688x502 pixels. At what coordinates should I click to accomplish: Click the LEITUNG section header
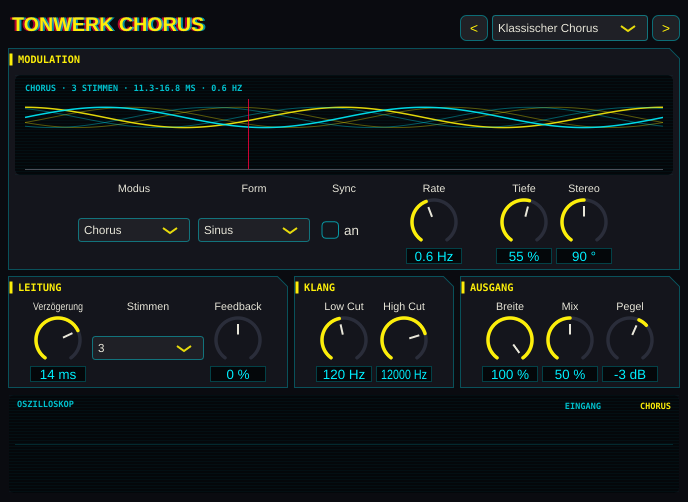point(39,287)
